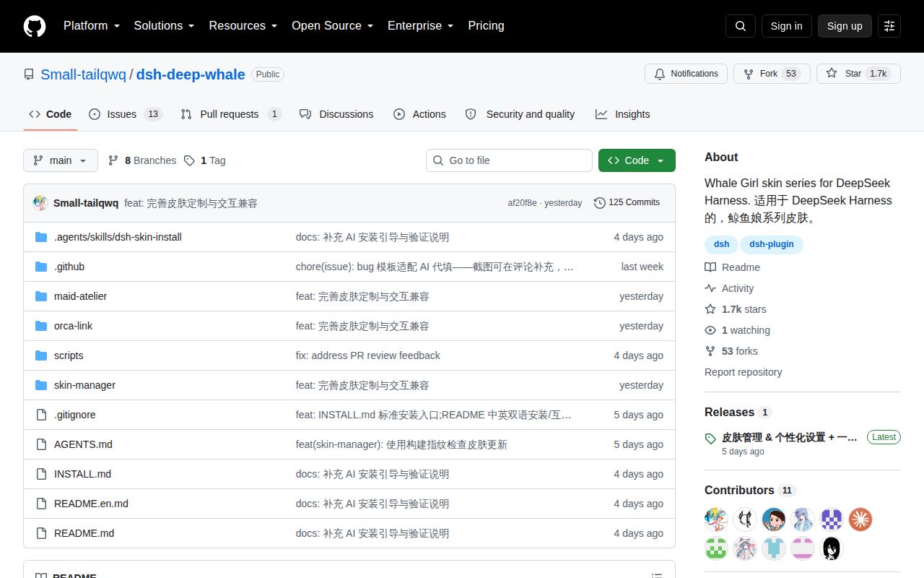924x578 pixels.
Task: Expand the Platform menu
Action: coord(91,26)
